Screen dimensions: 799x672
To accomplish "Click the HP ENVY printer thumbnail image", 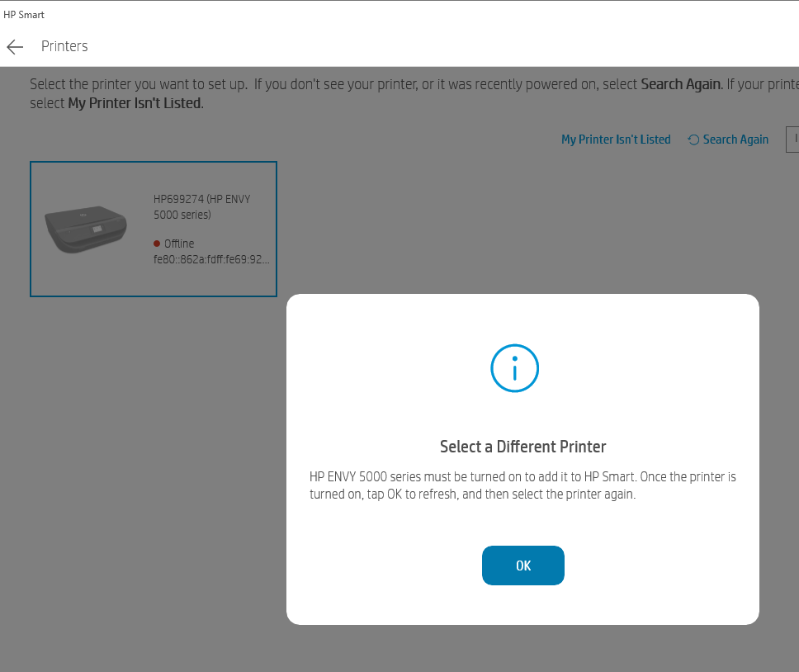I will click(x=86, y=227).
